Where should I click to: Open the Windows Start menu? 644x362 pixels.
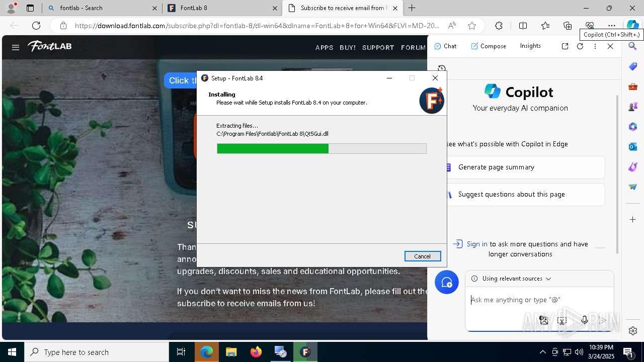(x=12, y=352)
